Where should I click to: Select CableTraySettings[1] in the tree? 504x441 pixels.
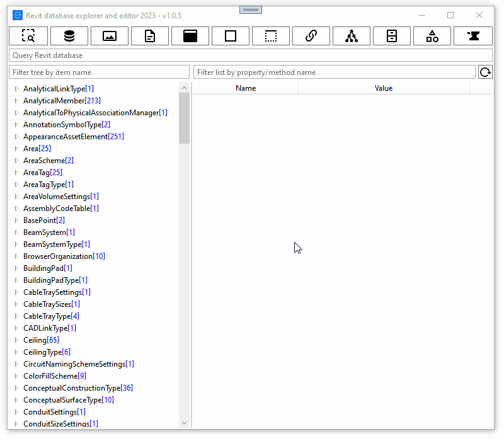tap(57, 292)
